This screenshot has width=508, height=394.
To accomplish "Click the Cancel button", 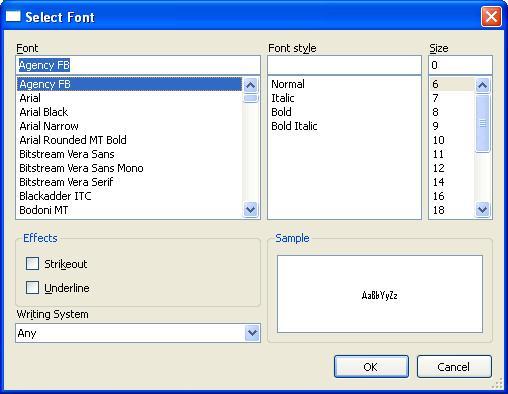I will pyautogui.click(x=454, y=367).
